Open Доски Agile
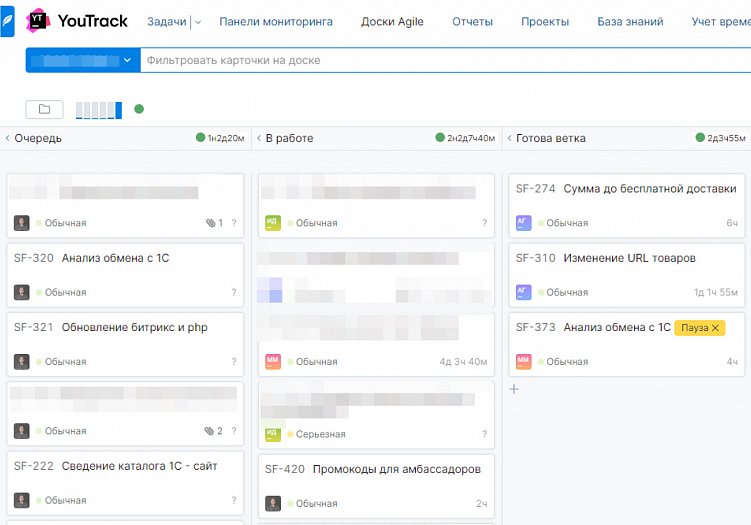 [392, 22]
